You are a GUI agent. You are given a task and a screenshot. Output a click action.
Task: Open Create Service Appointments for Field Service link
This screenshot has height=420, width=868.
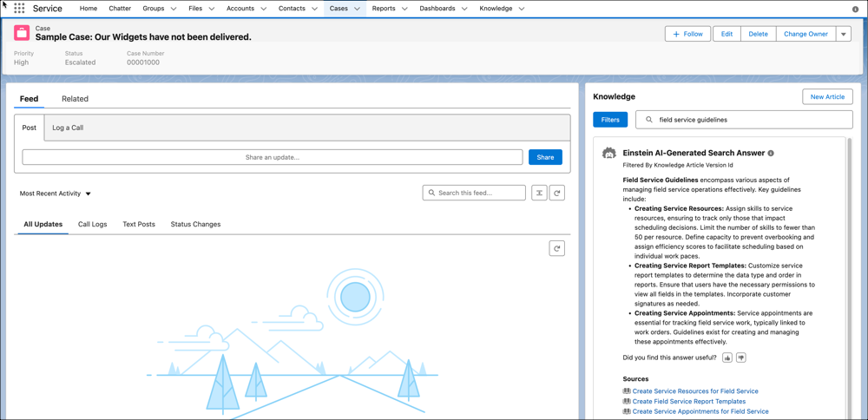[700, 411]
